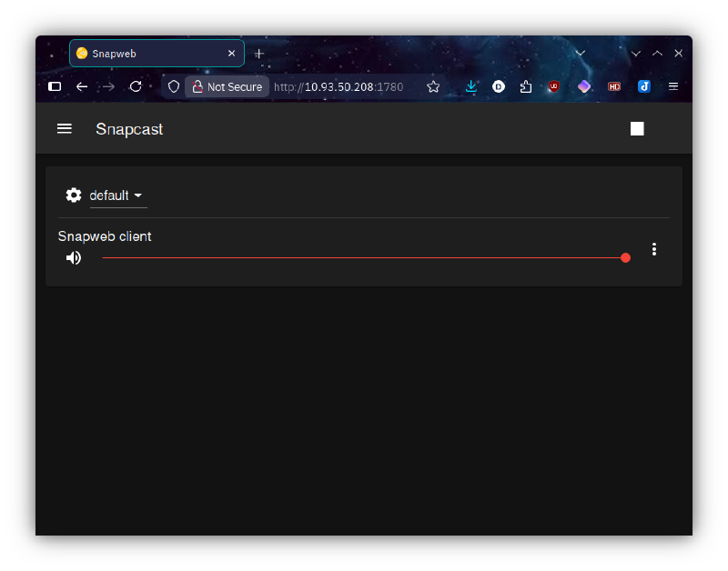Go forward to the next page
Screen dimensions: 728x571
tap(108, 86)
